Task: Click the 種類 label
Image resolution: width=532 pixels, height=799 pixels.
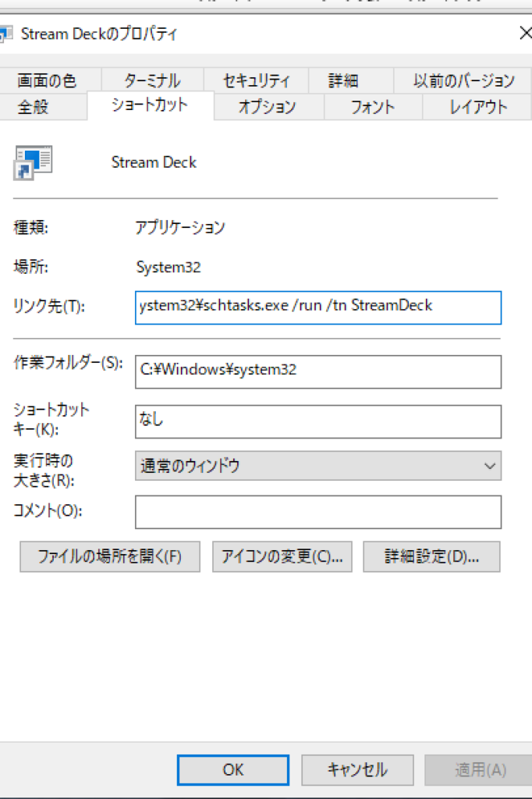Action: pos(30,227)
